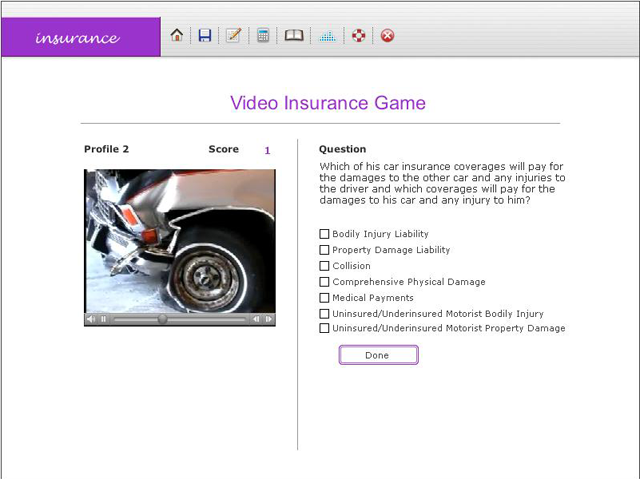Viewport: 640px width, 479px height.
Task: Tick the Collision checkbox
Action: click(x=324, y=266)
